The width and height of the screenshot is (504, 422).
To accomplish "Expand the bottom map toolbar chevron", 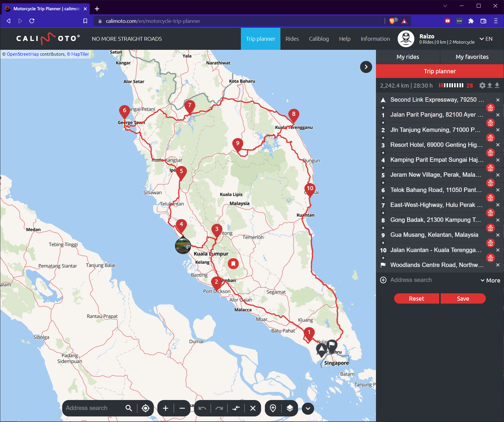I will 308,409.
